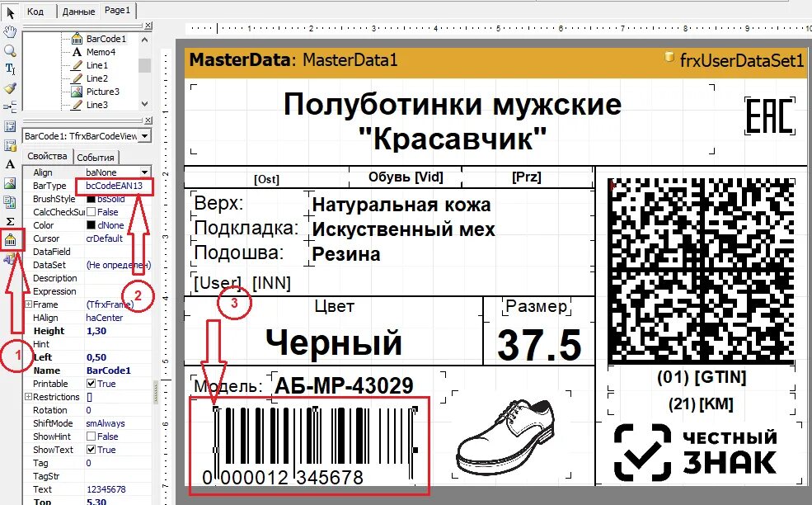Click the HAlign value haCenter
This screenshot has height=505, width=812.
click(118, 318)
